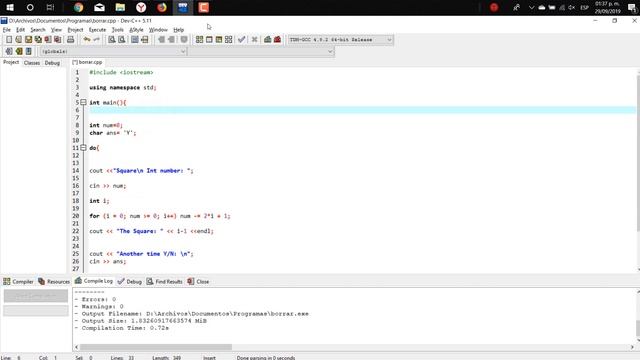Open the Window menu

[158, 30]
